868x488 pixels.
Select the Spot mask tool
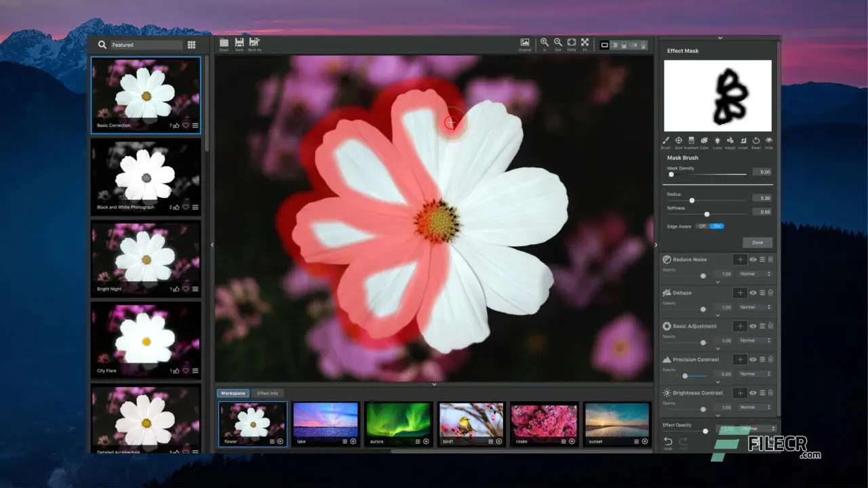tap(679, 140)
